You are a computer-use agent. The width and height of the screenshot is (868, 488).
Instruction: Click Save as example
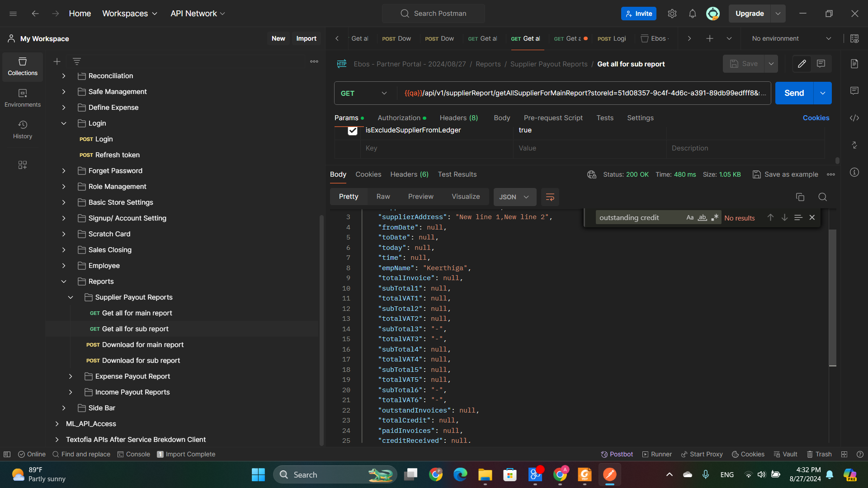point(785,174)
